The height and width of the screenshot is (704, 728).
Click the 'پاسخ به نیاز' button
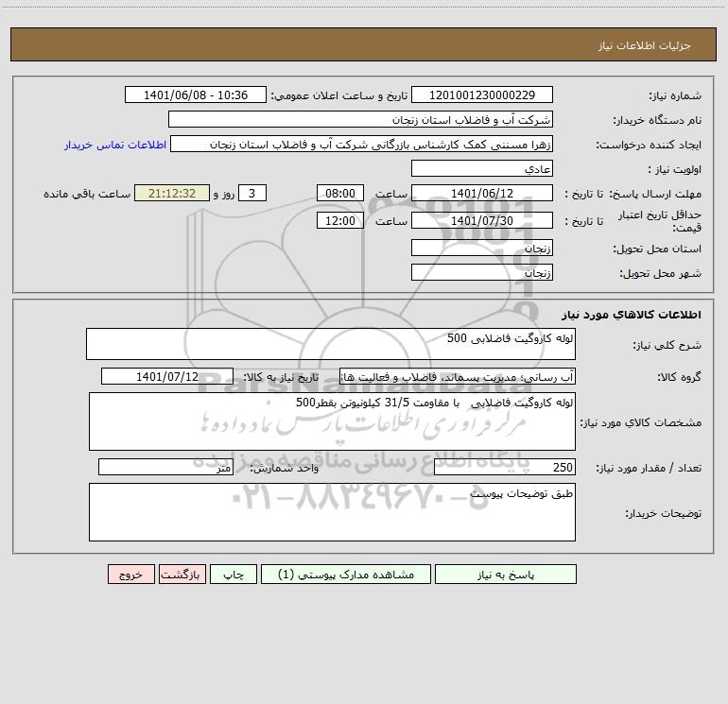pos(506,575)
